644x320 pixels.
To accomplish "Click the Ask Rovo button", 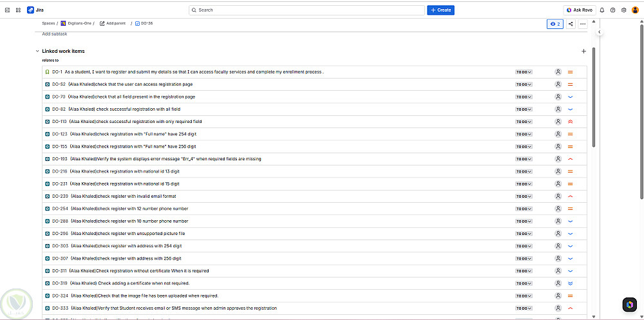I will [578, 10].
